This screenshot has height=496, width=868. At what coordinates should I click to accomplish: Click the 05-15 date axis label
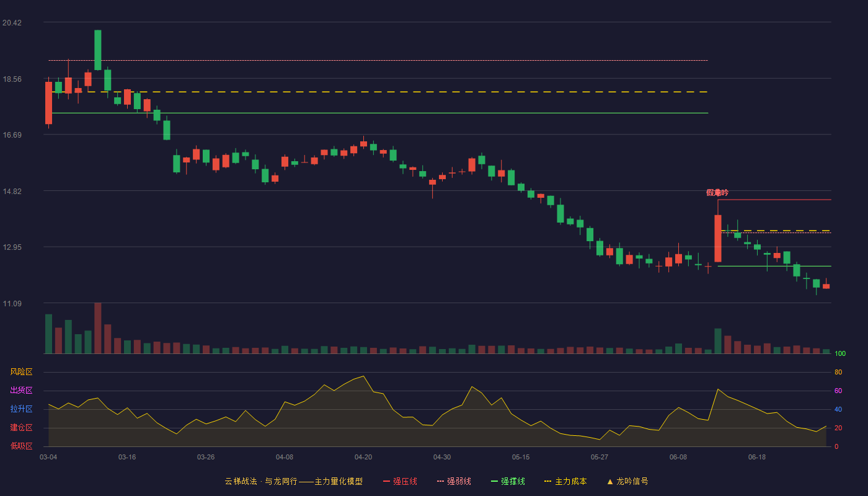coord(521,457)
